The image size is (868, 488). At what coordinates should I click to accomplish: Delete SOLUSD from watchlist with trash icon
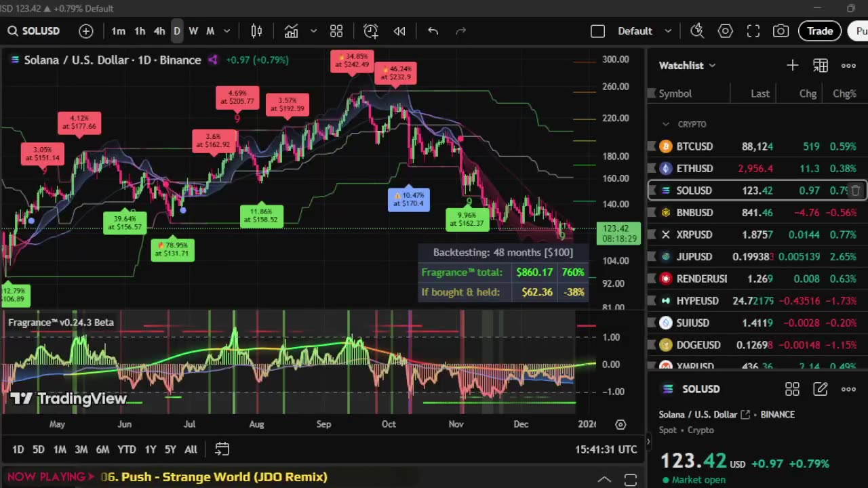pyautogui.click(x=856, y=190)
